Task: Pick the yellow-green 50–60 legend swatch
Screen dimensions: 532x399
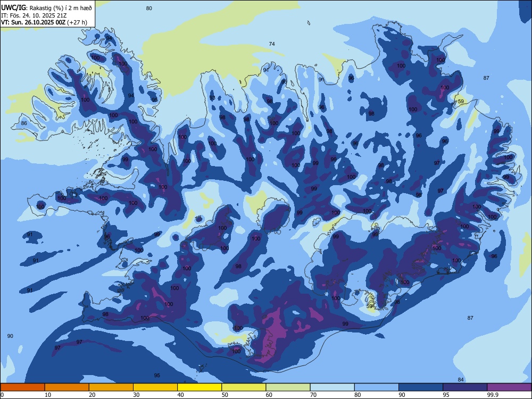Action: click(244, 387)
